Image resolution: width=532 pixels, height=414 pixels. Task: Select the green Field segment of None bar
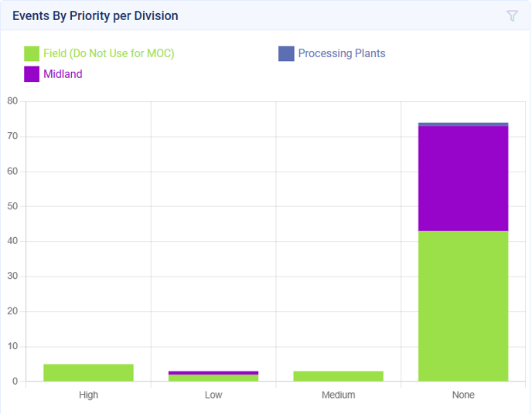click(463, 306)
